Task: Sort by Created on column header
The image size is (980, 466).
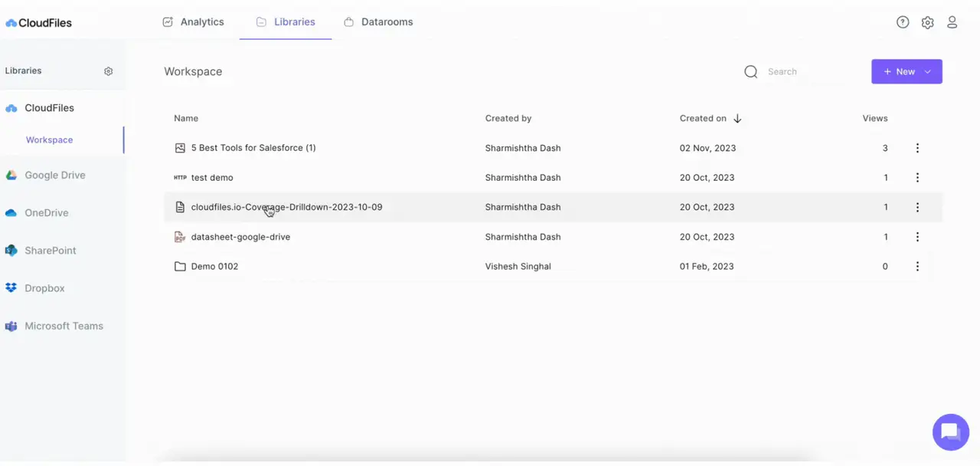Action: coord(703,118)
